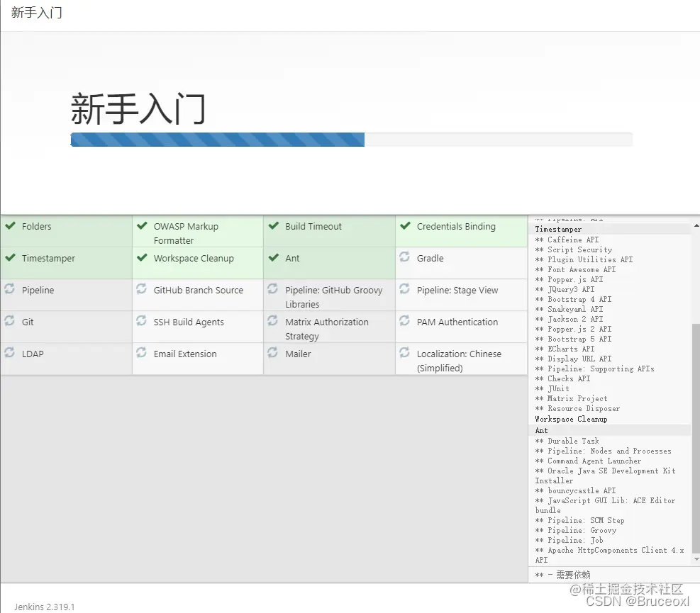
Task: Toggle the Workspace Cleanup checkmark
Action: click(x=142, y=258)
